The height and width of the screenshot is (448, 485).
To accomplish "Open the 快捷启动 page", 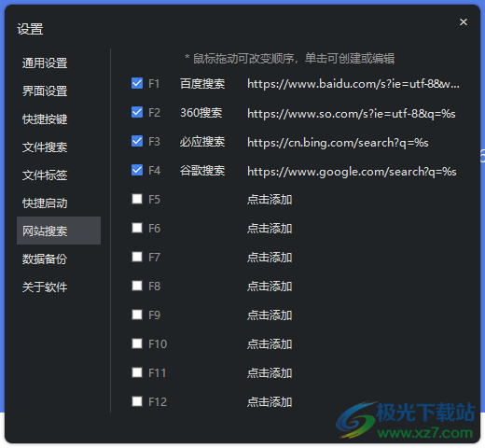I will (x=45, y=203).
